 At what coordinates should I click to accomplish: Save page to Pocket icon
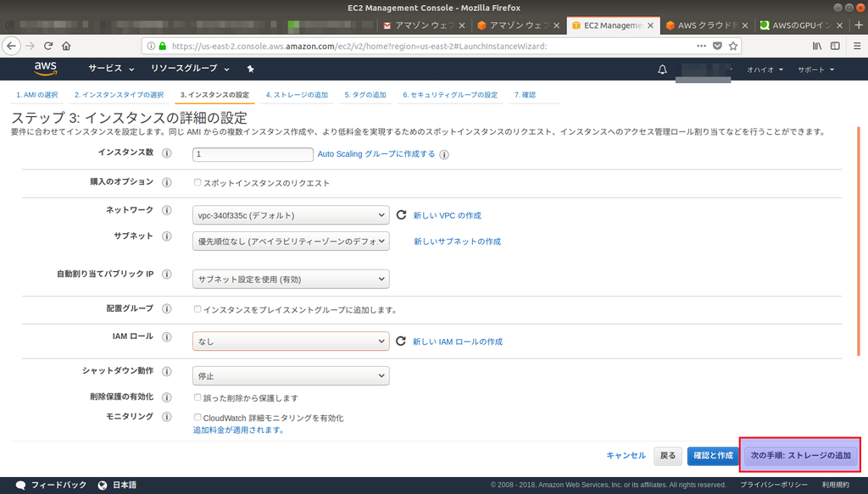click(x=717, y=46)
